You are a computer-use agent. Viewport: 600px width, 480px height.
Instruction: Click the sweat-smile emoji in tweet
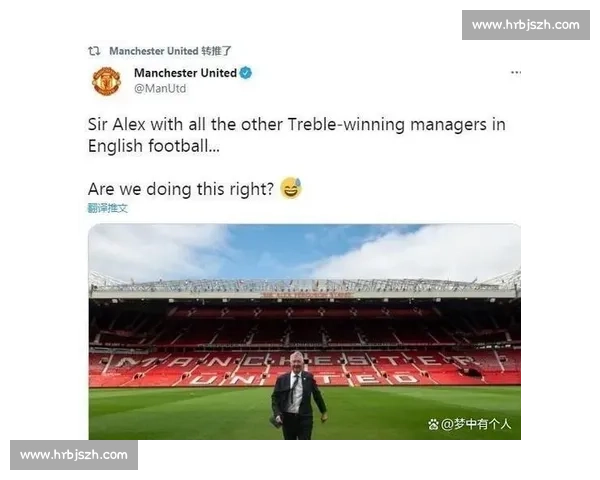pyautogui.click(x=291, y=188)
